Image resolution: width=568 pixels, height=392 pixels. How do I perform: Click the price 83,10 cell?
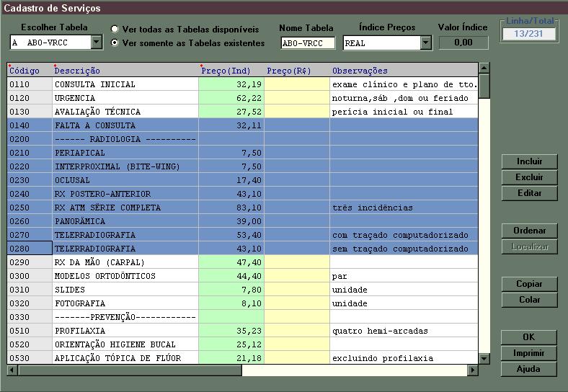(231, 208)
